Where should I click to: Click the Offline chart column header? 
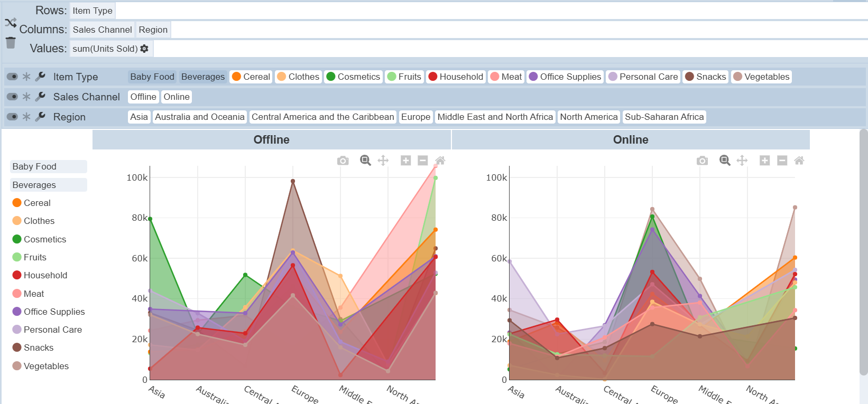(271, 140)
